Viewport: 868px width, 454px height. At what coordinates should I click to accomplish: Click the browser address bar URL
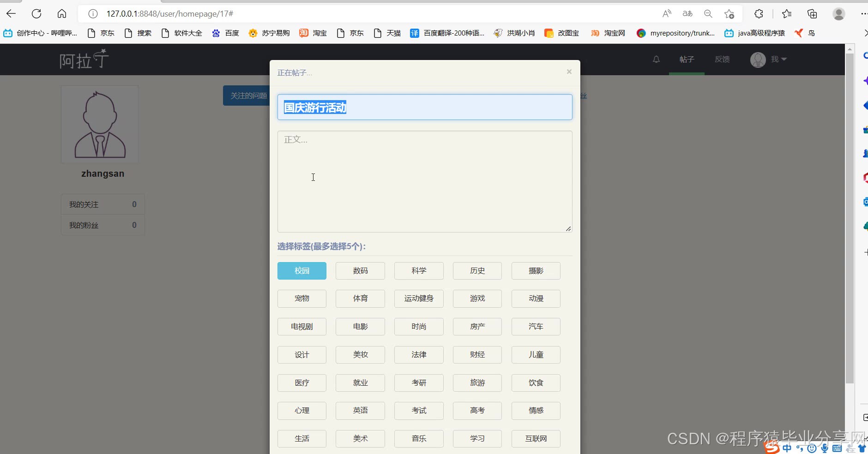pos(170,14)
